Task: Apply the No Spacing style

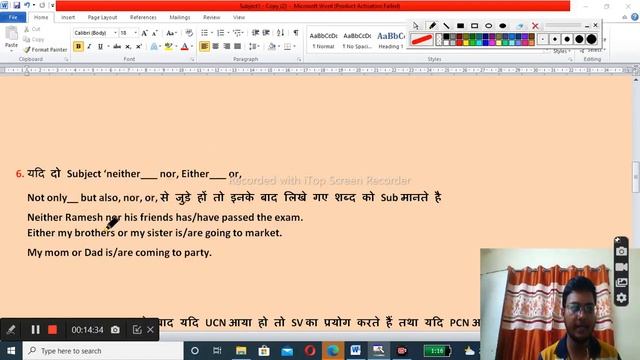Action: 357,40
